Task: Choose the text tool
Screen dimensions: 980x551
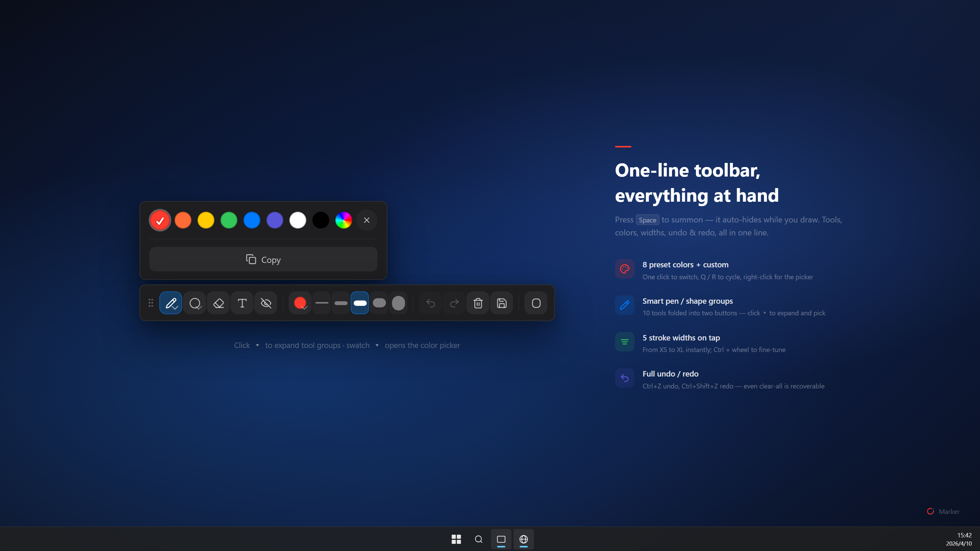Action: pyautogui.click(x=242, y=303)
